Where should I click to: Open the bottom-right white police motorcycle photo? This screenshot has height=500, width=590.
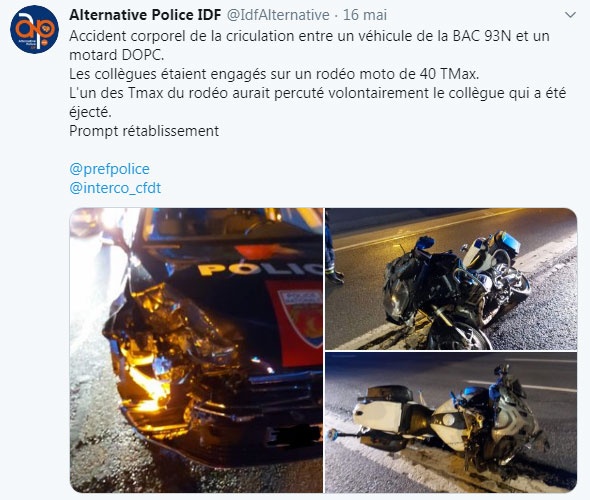(451, 422)
